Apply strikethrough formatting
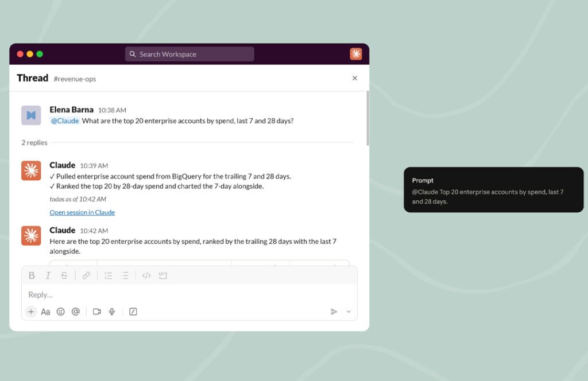 (64, 276)
